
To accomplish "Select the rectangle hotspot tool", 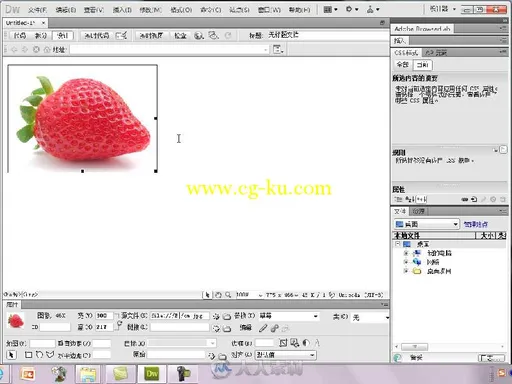I will (x=29, y=355).
